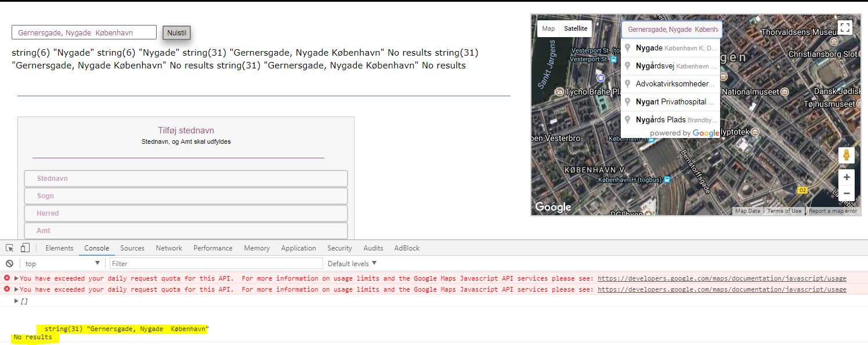Zoom in on the map
Viewport: 868px width, 345px height.
846,177
